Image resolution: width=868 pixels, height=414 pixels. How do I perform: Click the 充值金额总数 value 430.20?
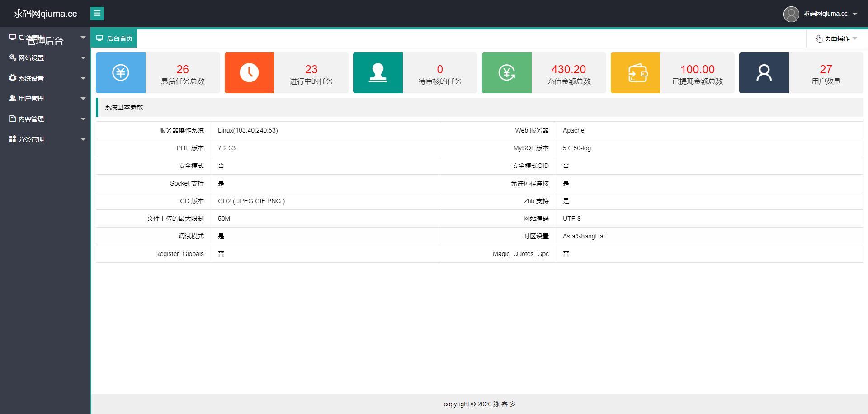[x=568, y=69]
